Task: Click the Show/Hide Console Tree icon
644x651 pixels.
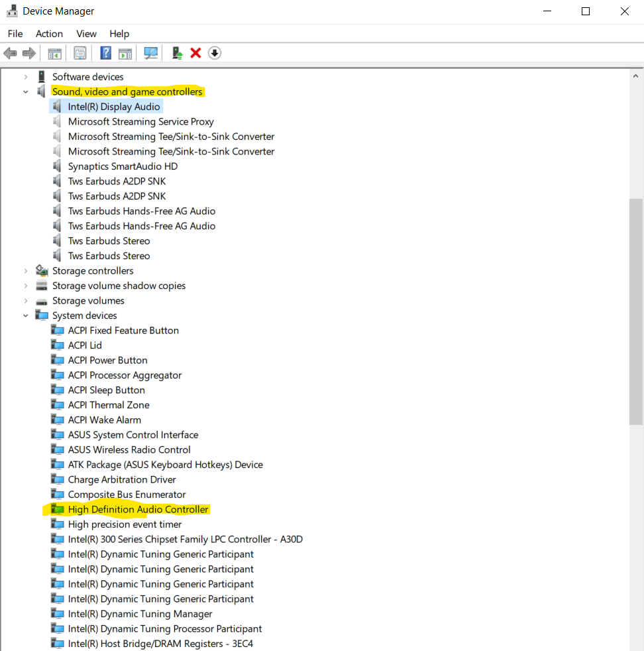Action: pyautogui.click(x=54, y=53)
